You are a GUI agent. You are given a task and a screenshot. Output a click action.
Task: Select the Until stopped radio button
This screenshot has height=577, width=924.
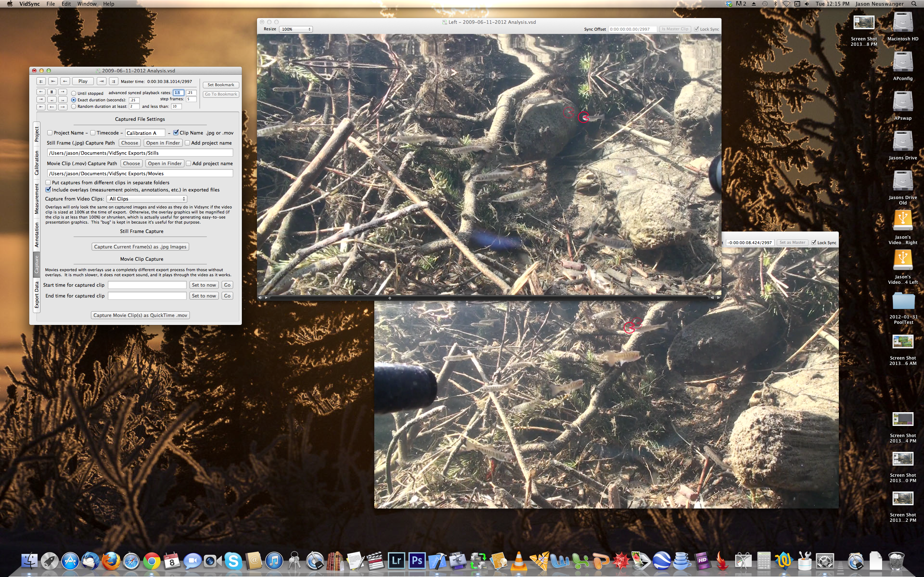(x=74, y=93)
